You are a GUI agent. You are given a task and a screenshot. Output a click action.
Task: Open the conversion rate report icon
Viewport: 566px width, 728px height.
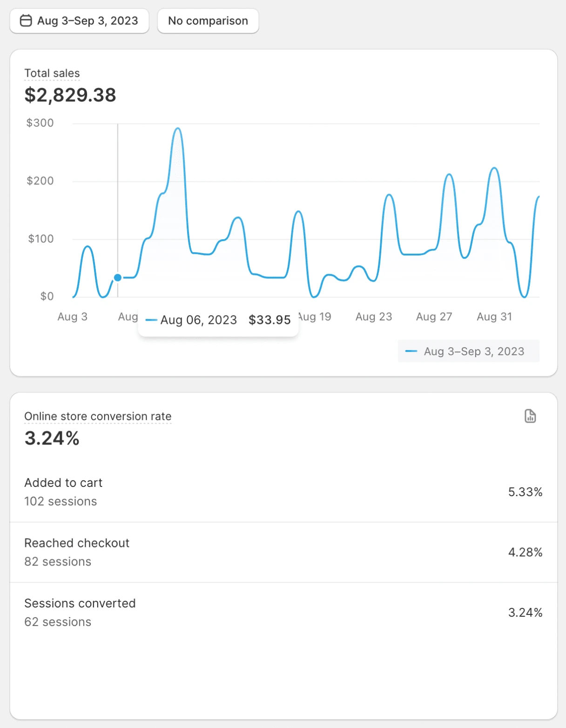pyautogui.click(x=530, y=416)
